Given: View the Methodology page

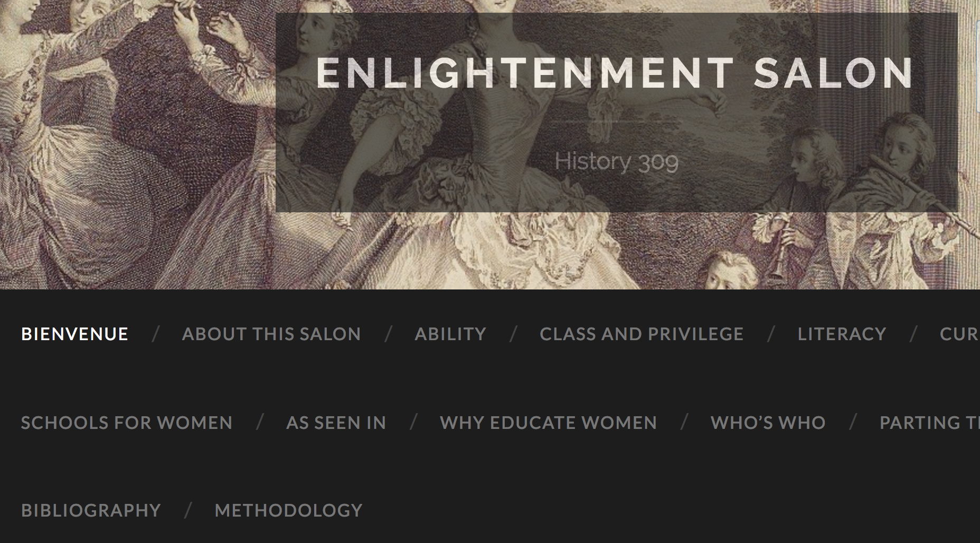Looking at the screenshot, I should (288, 510).
